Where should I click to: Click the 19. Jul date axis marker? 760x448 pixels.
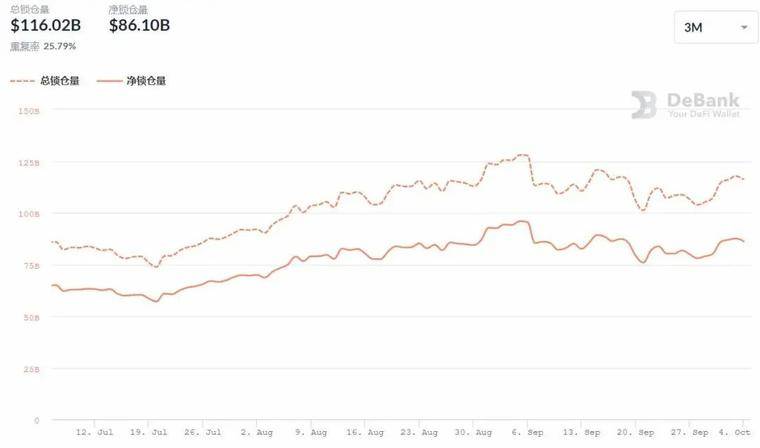click(148, 432)
